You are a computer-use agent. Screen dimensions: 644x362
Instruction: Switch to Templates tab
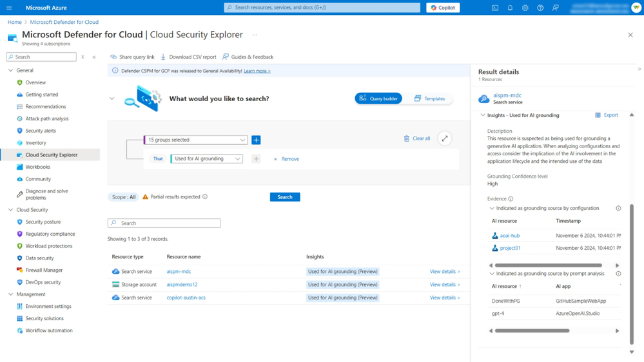coord(429,99)
